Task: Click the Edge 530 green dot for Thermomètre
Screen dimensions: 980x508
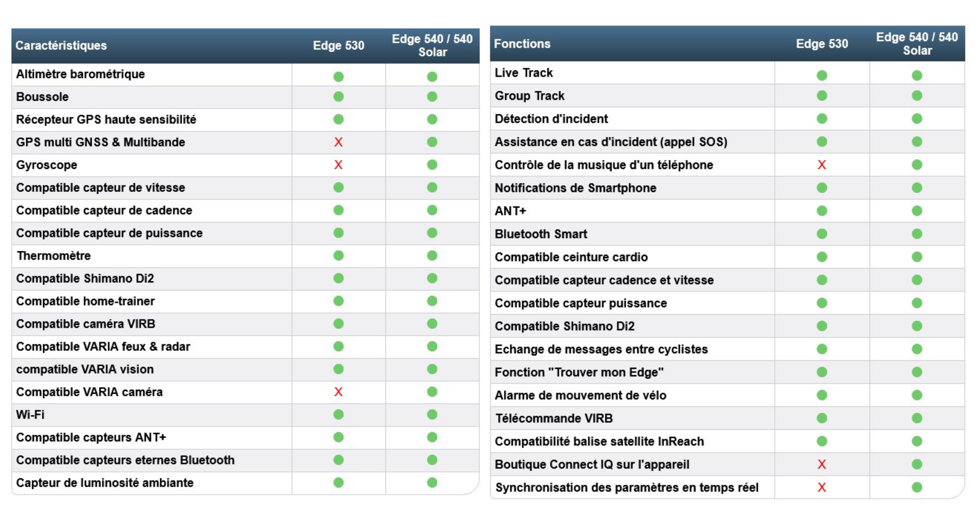Action: pos(338,255)
